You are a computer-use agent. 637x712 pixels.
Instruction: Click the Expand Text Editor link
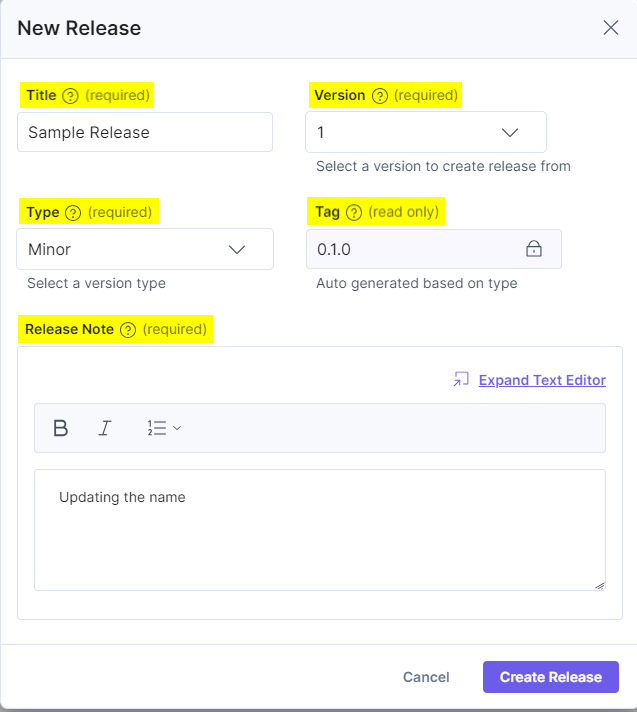[x=542, y=380]
